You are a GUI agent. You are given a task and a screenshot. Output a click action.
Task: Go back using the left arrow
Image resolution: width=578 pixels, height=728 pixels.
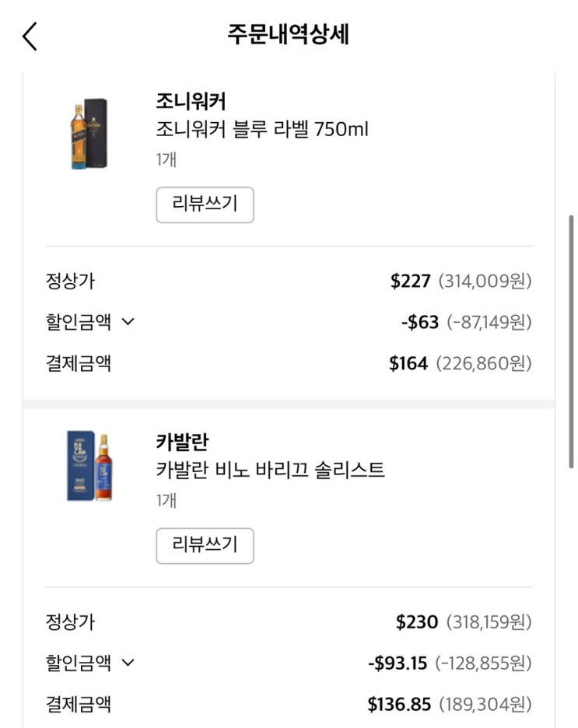tap(30, 37)
